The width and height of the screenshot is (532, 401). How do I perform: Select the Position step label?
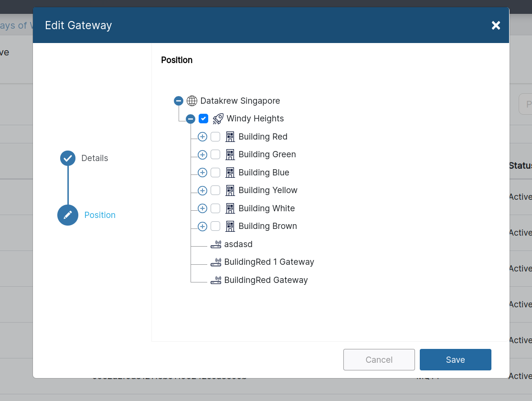click(x=100, y=215)
